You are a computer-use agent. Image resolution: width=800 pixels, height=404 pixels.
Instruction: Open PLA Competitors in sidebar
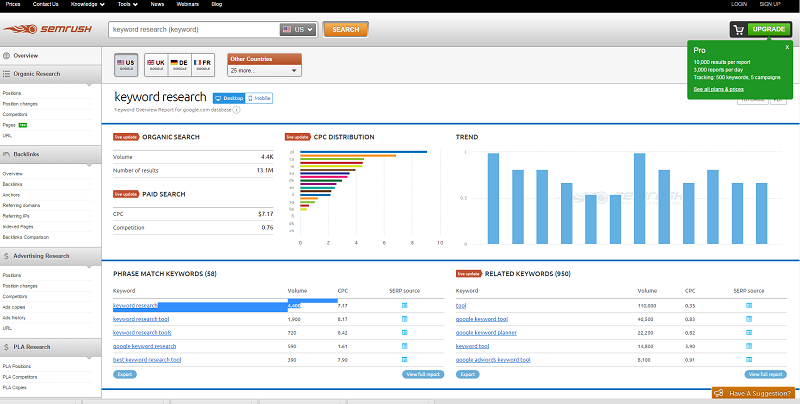pos(20,377)
